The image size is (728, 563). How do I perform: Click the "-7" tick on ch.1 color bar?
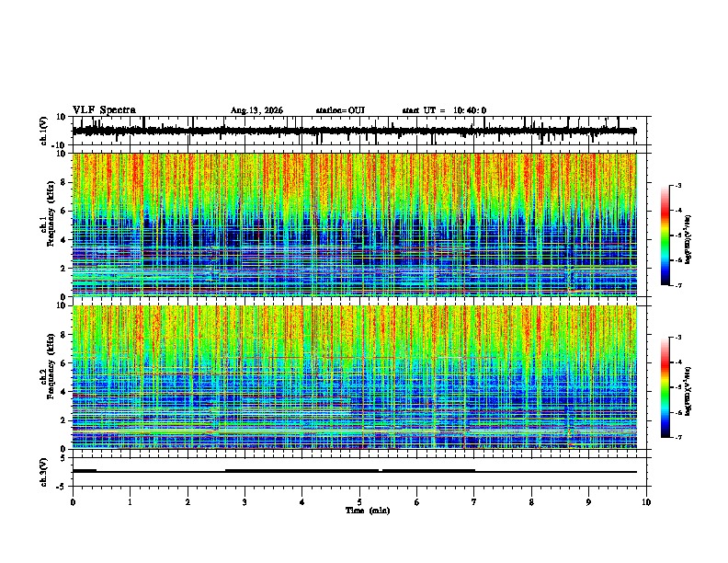[x=678, y=285]
